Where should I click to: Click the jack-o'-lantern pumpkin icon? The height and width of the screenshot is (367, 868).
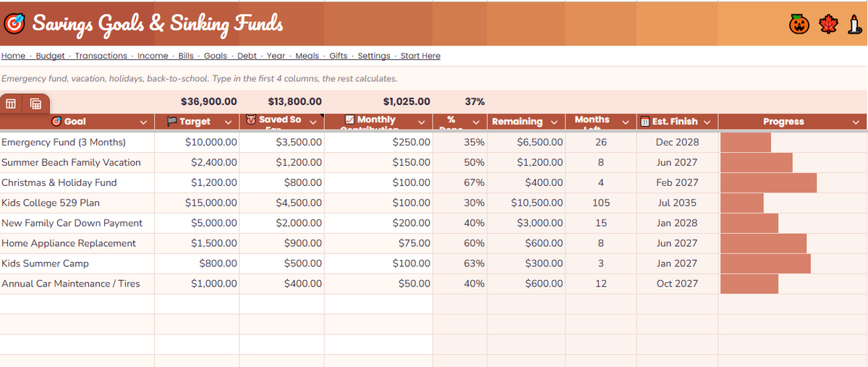pyautogui.click(x=799, y=25)
